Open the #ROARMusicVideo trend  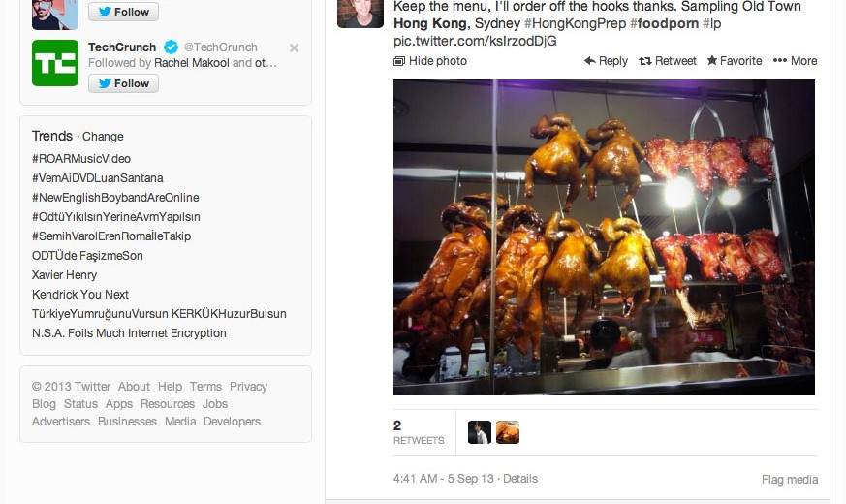coord(81,159)
